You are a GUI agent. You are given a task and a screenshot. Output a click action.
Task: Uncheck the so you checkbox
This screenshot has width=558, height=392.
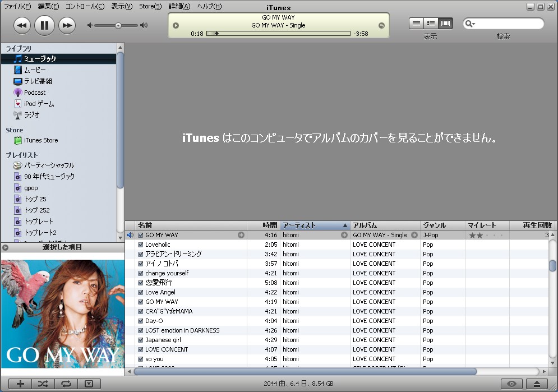[141, 359]
